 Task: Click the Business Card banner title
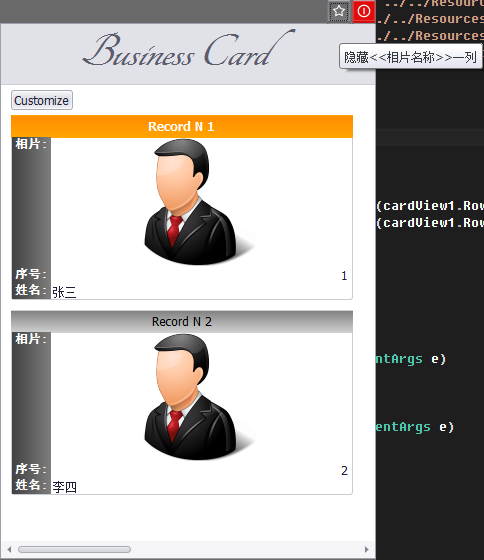point(189,49)
